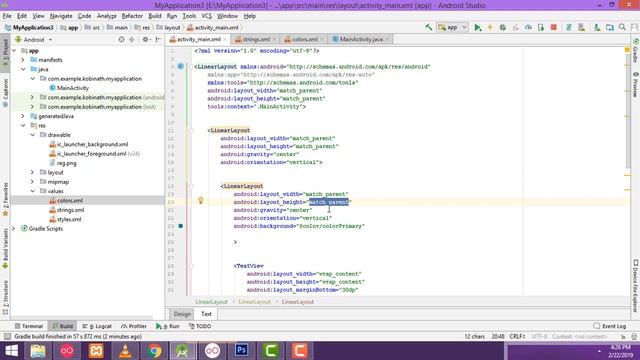The height and width of the screenshot is (360, 640).
Task: Open the Profiler tool window
Action: [x=134, y=326]
